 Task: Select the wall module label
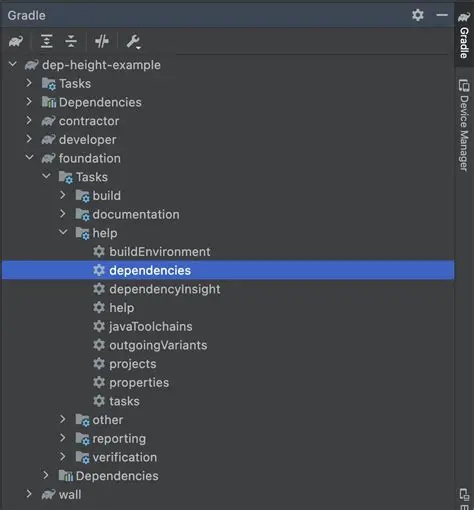click(x=70, y=495)
